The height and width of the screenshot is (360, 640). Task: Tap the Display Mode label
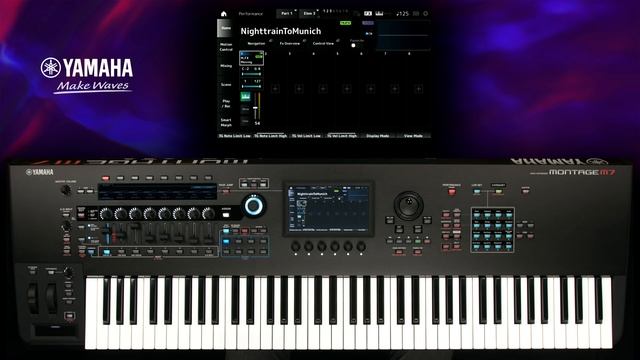(378, 136)
